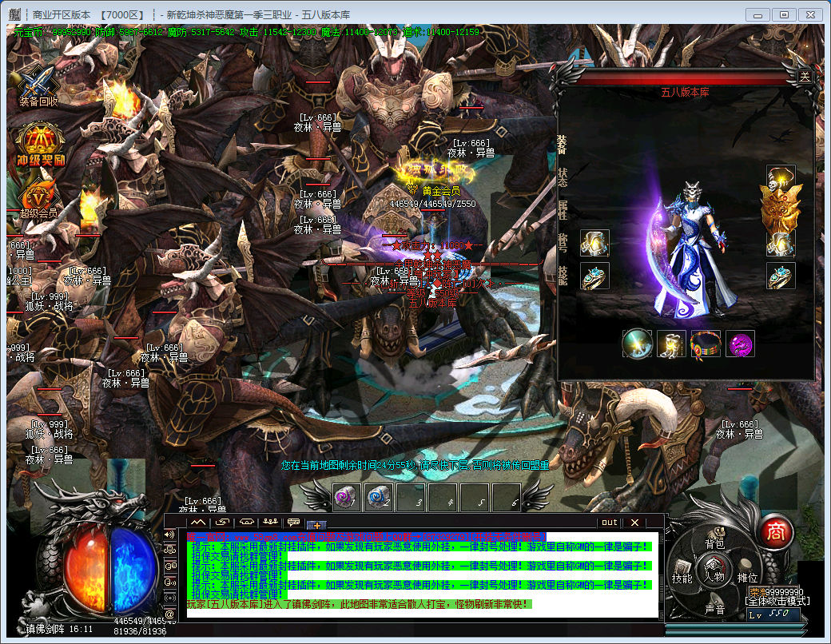Click the red HP orb half
Screen dimensions: 831x644
pyautogui.click(x=85, y=568)
